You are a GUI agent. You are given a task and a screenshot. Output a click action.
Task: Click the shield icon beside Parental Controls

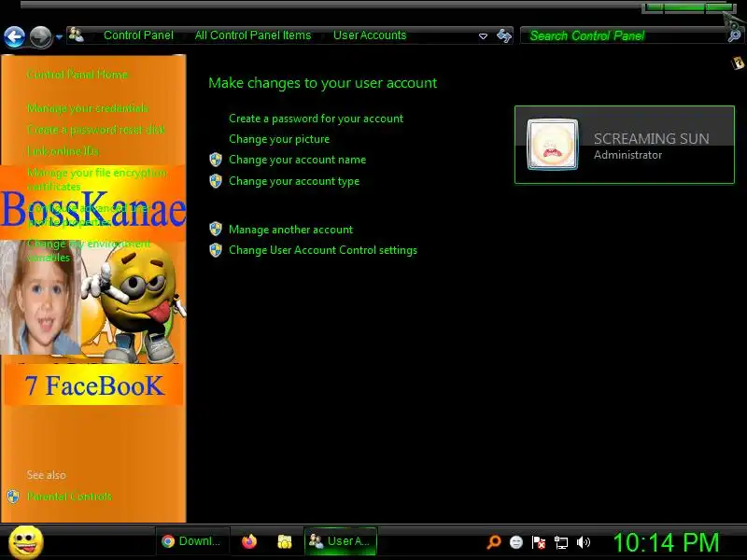tap(13, 497)
